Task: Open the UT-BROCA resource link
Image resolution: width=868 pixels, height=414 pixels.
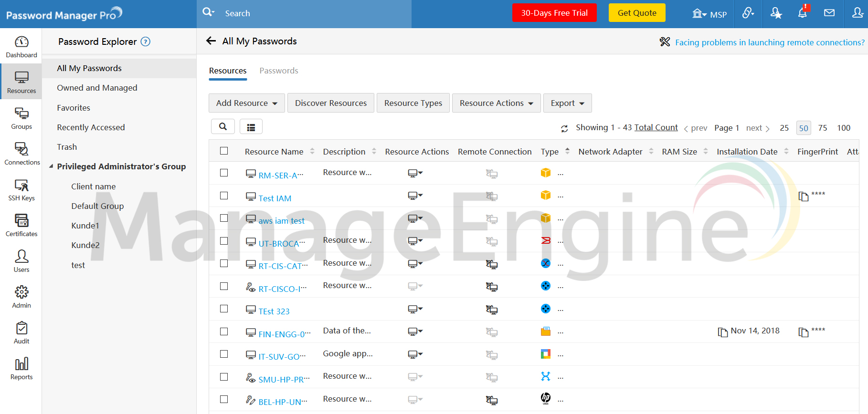Action: click(x=282, y=244)
